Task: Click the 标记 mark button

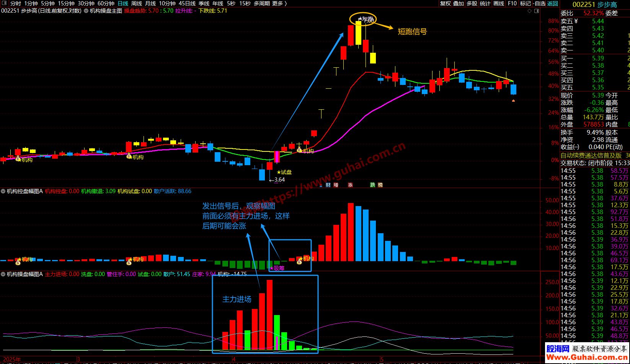Action: (x=526, y=3)
